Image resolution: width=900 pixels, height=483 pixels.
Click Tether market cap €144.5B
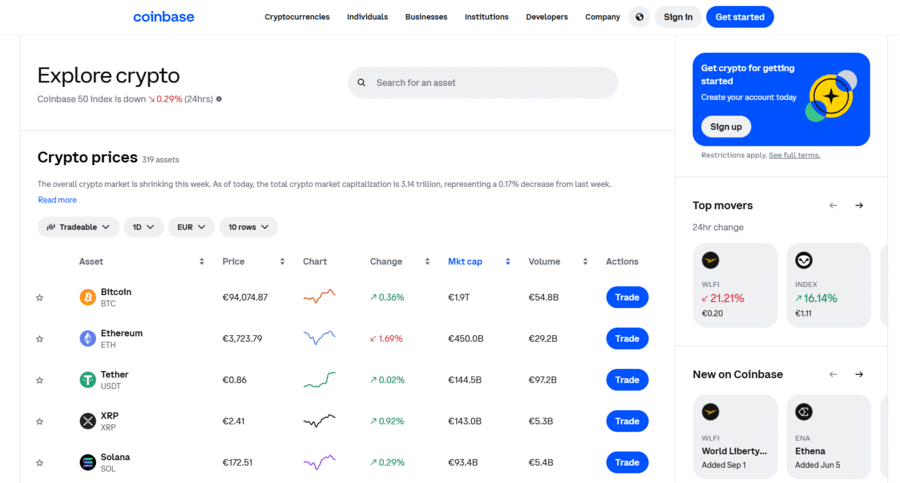(464, 380)
